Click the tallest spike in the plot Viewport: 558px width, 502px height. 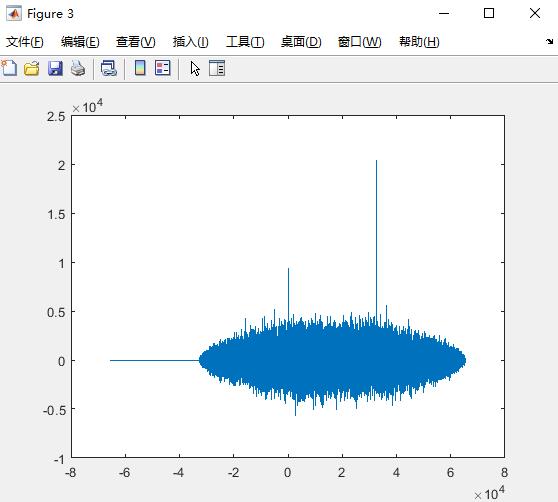[376, 242]
